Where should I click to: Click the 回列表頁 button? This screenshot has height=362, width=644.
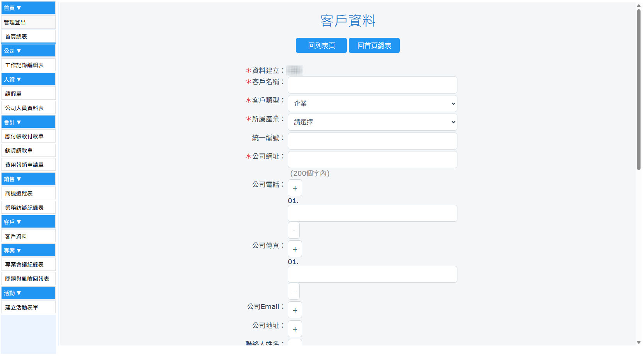[321, 46]
